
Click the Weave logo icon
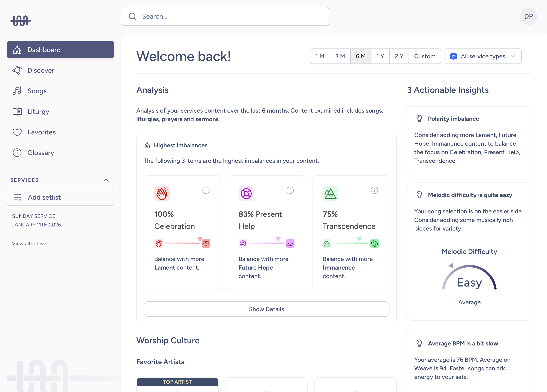pos(21,21)
